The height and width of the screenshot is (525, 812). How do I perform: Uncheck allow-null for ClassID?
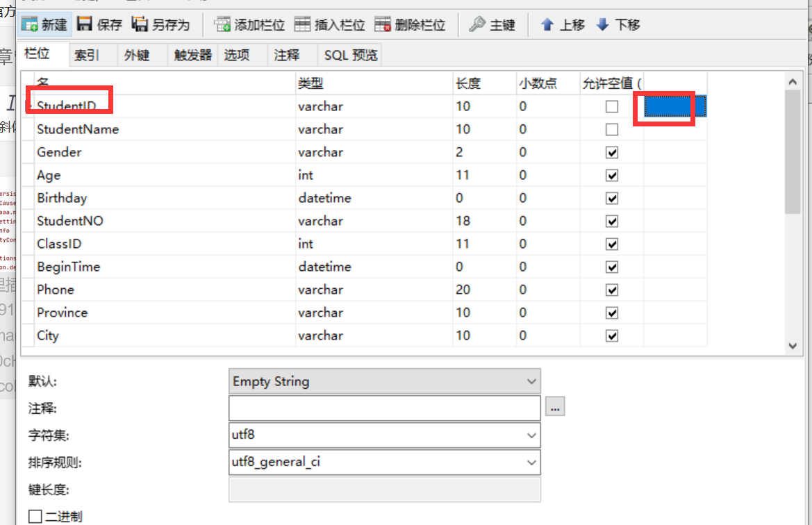(611, 244)
